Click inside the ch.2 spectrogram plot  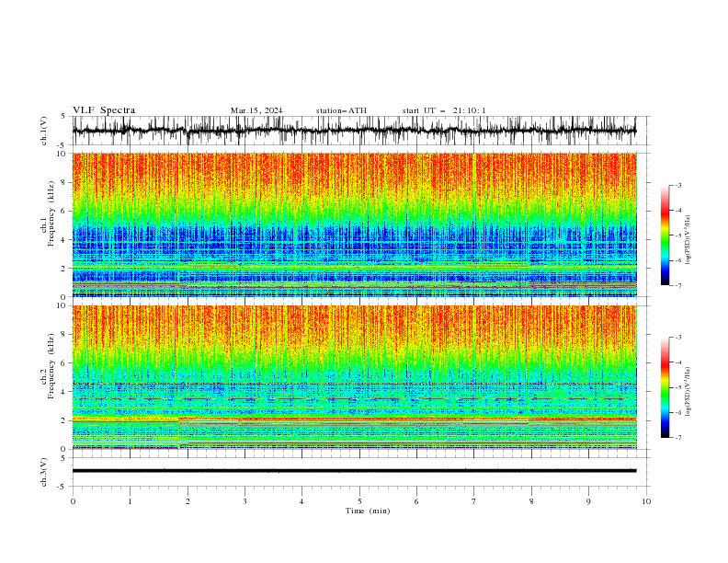click(x=354, y=377)
